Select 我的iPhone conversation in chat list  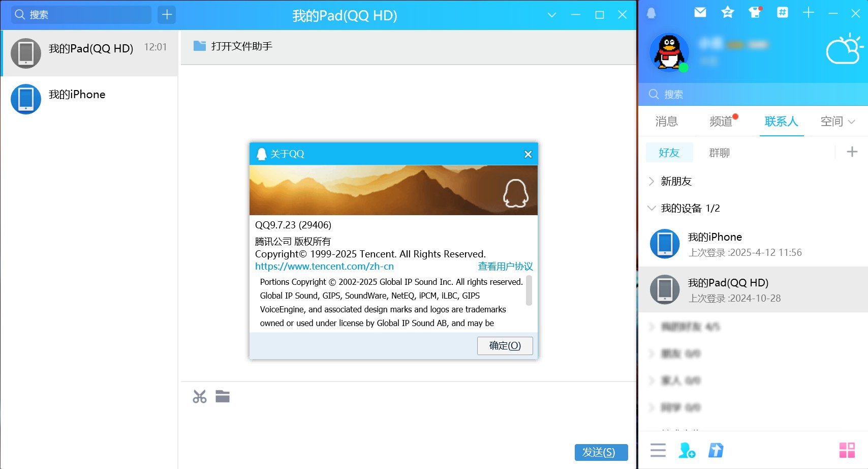click(89, 99)
